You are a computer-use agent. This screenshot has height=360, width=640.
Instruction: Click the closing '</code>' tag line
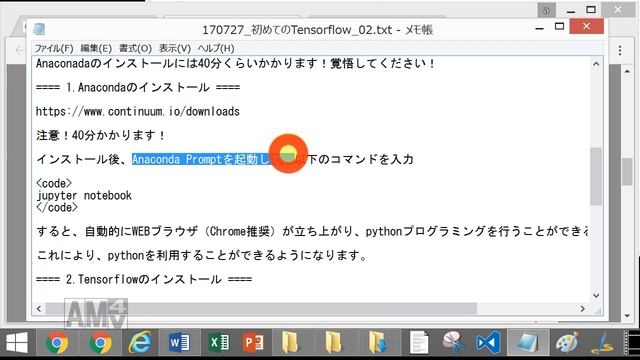[57, 207]
